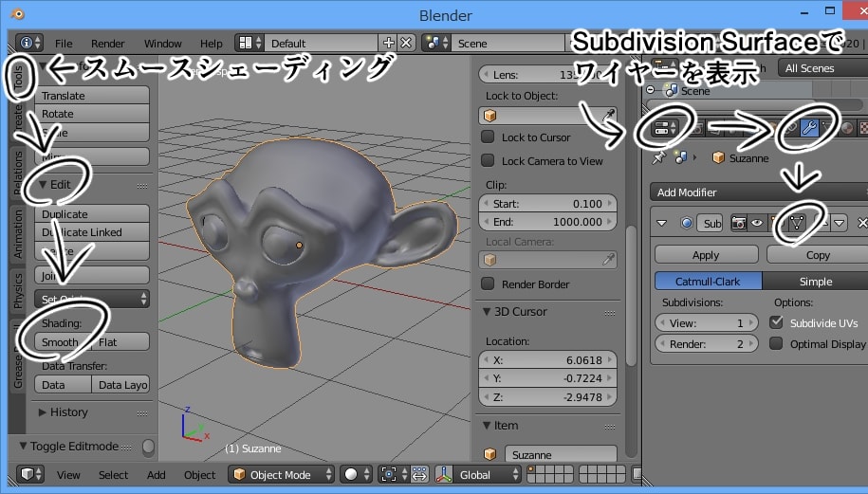Click the scene browse icon beside Scene
This screenshot has height=494, width=868.
tap(435, 43)
